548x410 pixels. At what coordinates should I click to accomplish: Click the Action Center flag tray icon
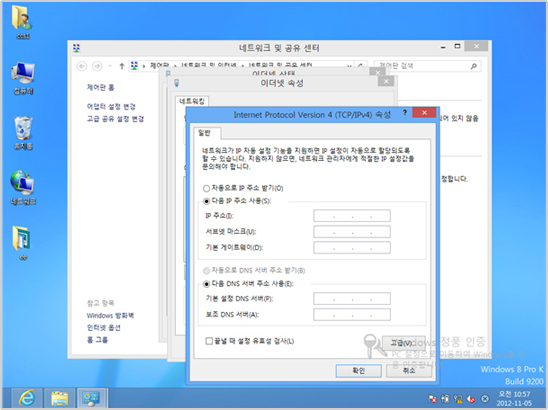pyautogui.click(x=432, y=399)
